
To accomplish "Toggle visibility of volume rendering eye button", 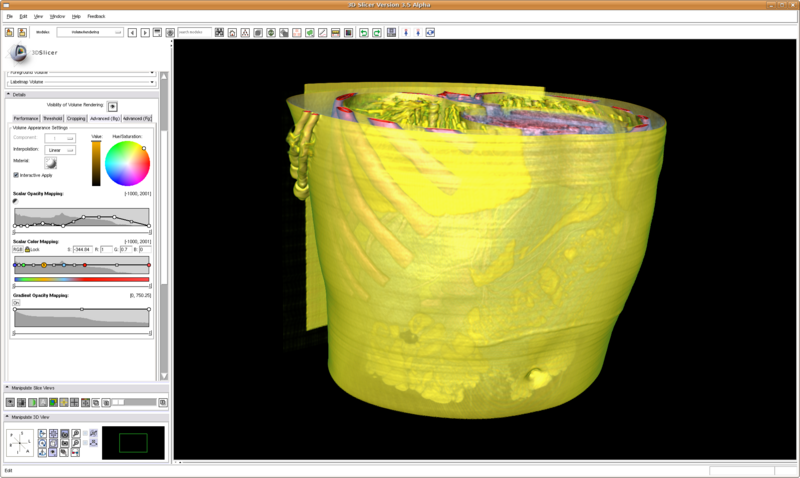I will click(112, 105).
